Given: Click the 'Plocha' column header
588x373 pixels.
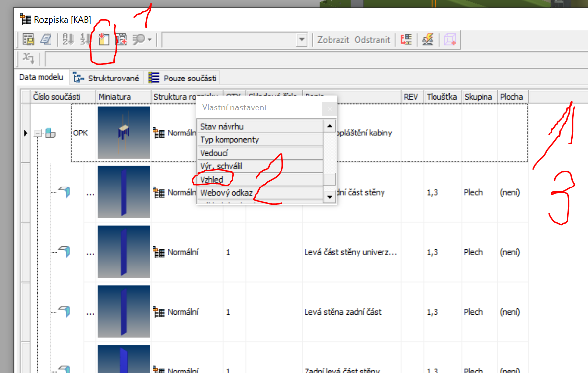Looking at the screenshot, I should pyautogui.click(x=512, y=96).
